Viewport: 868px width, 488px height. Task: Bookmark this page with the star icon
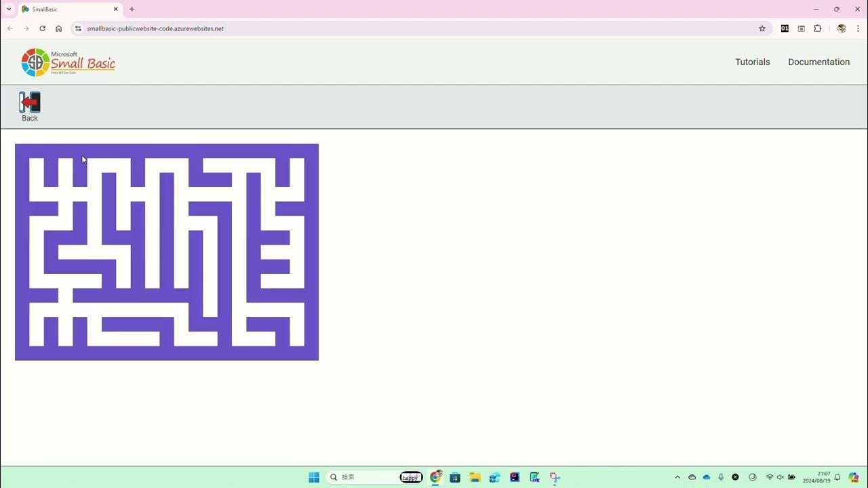762,28
